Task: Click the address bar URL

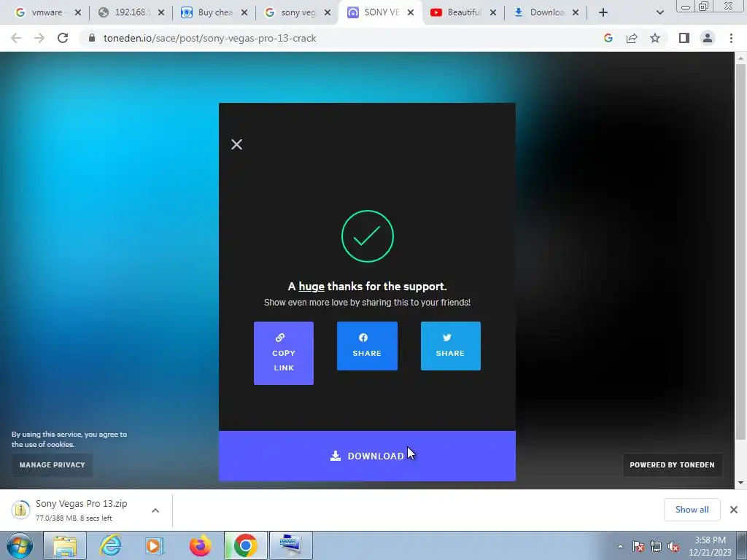Action: click(x=209, y=38)
